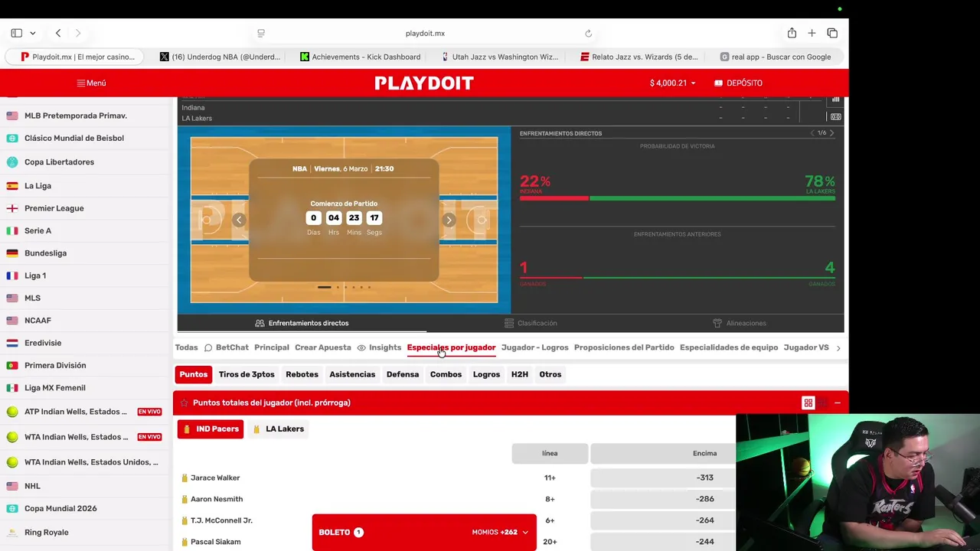This screenshot has height=551, width=980.
Task: Open the Insights tab
Action: pyautogui.click(x=379, y=347)
